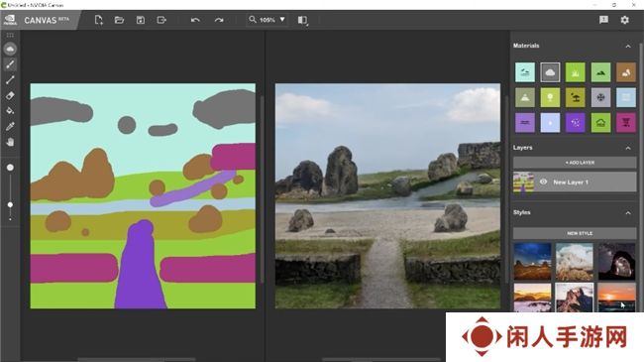644x362 pixels.
Task: Create a new file with New icon
Action: (x=98, y=20)
